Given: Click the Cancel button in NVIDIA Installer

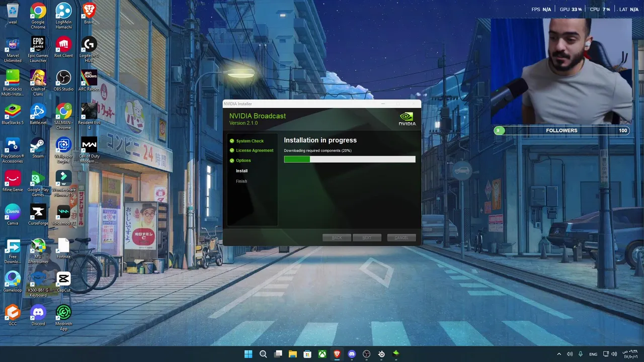Looking at the screenshot, I should pos(401,237).
